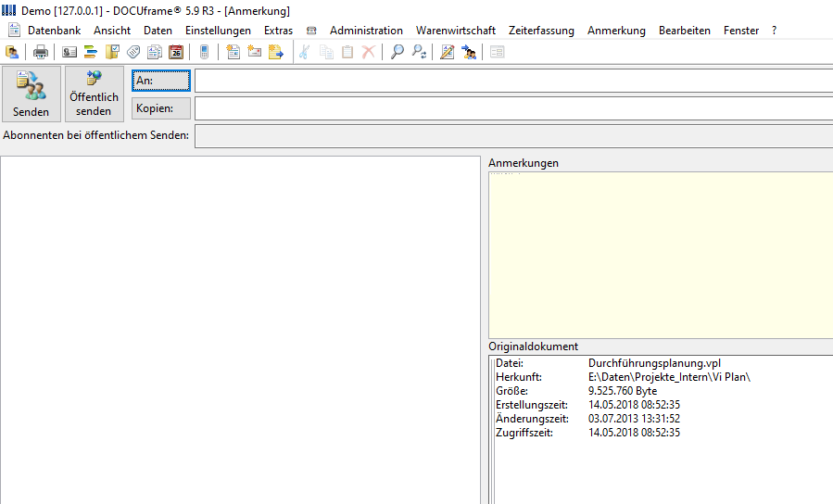Click the red X delete icon
This screenshot has height=504, width=833.
pyautogui.click(x=369, y=52)
